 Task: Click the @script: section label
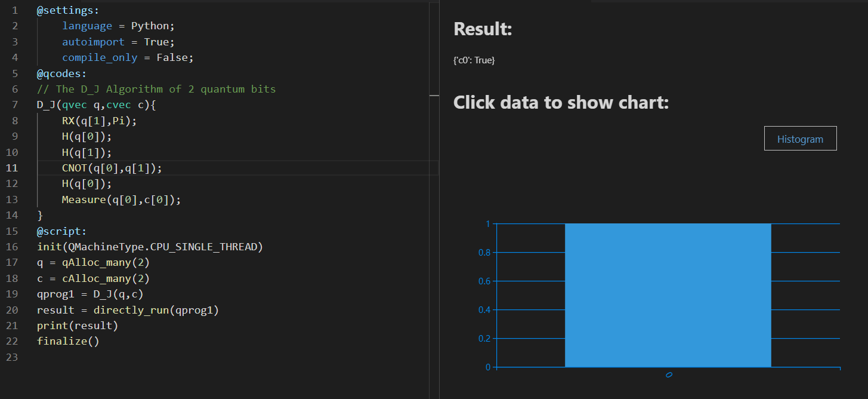61,231
